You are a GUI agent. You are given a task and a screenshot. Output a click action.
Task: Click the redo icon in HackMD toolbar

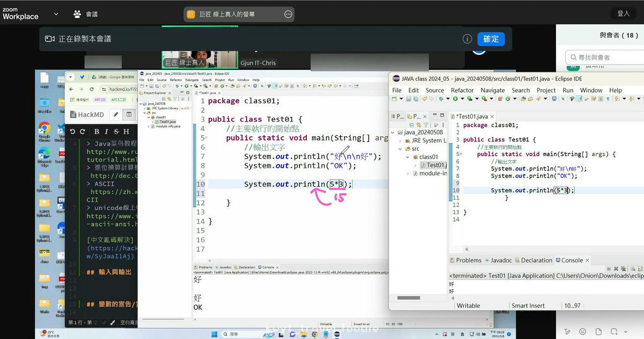82,131
